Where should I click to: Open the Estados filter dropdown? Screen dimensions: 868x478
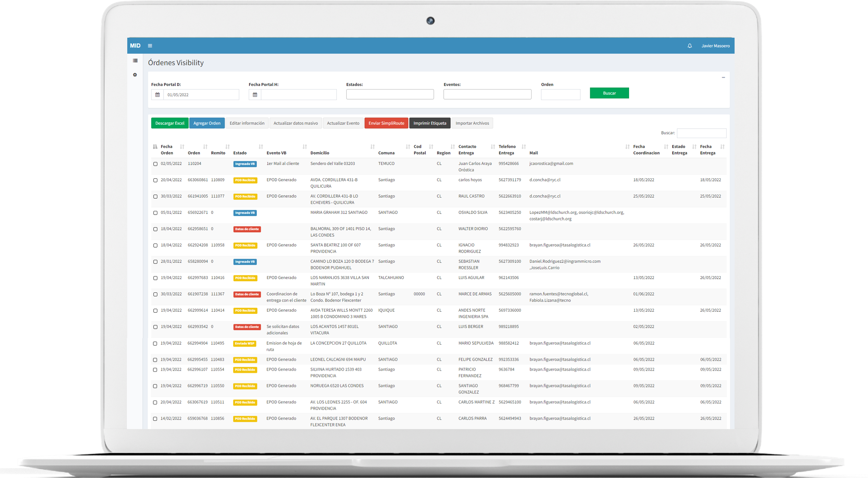[390, 94]
